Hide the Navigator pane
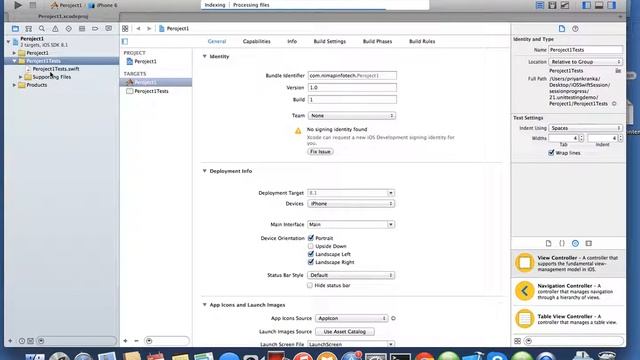 [587, 5]
